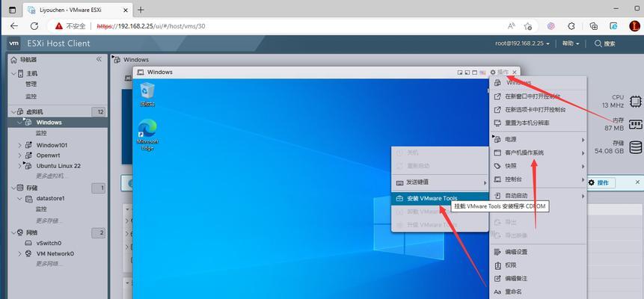Choose 在新选项卡中打开控制台 menu item
644x299 pixels.
[x=539, y=110]
